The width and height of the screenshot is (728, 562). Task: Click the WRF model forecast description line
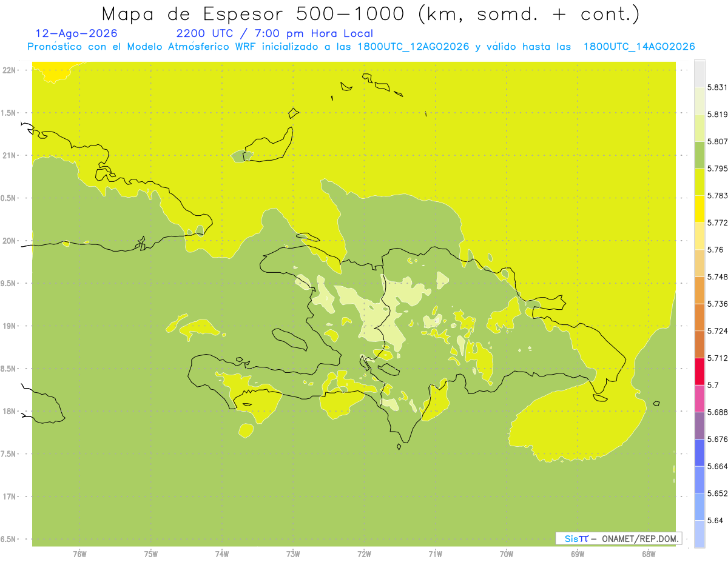[x=361, y=47]
